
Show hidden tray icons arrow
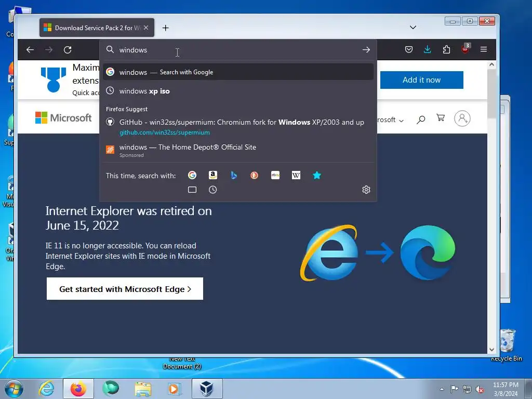click(x=442, y=389)
